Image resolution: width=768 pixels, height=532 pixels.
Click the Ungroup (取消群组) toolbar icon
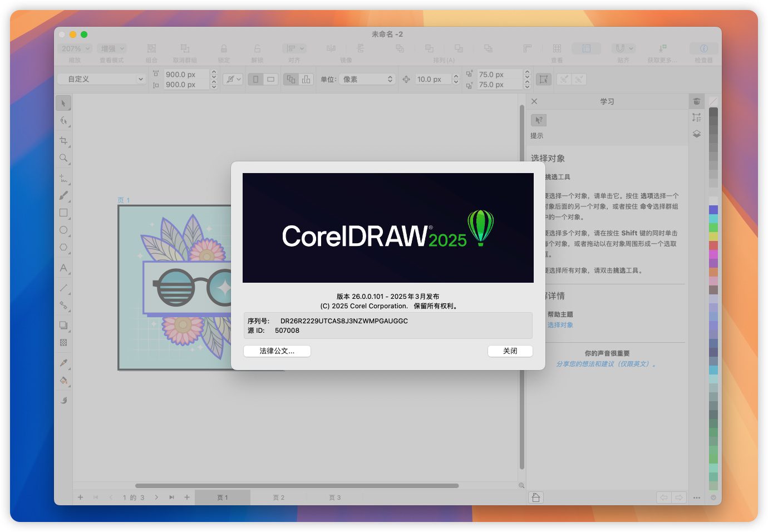(185, 48)
